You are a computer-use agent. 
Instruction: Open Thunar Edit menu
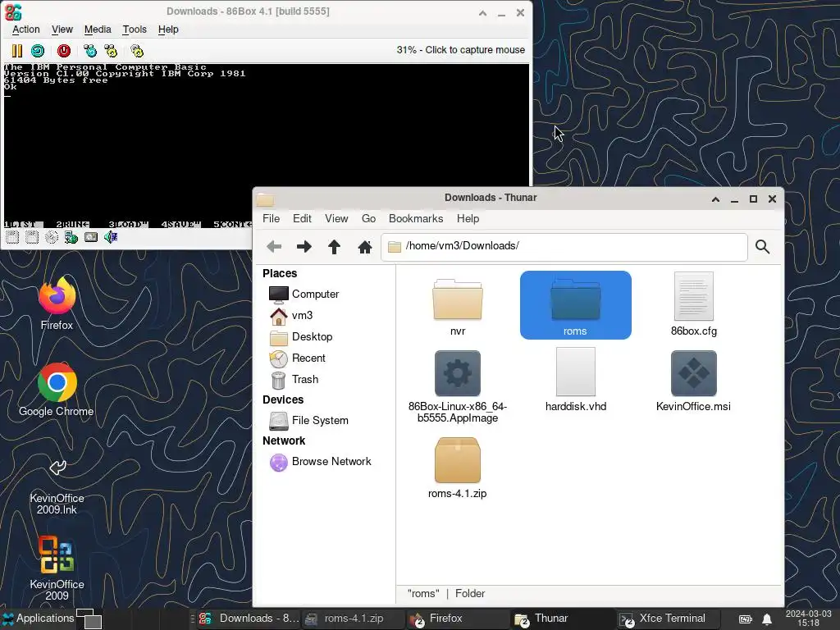[302, 218]
